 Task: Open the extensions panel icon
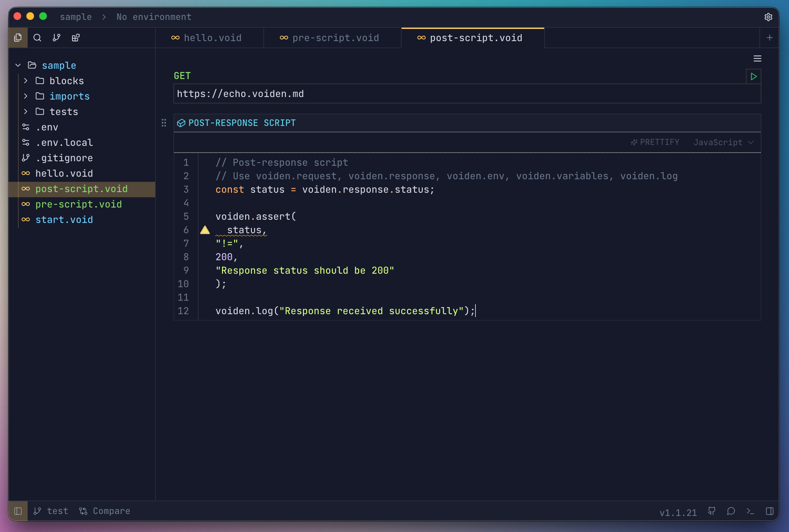(75, 38)
